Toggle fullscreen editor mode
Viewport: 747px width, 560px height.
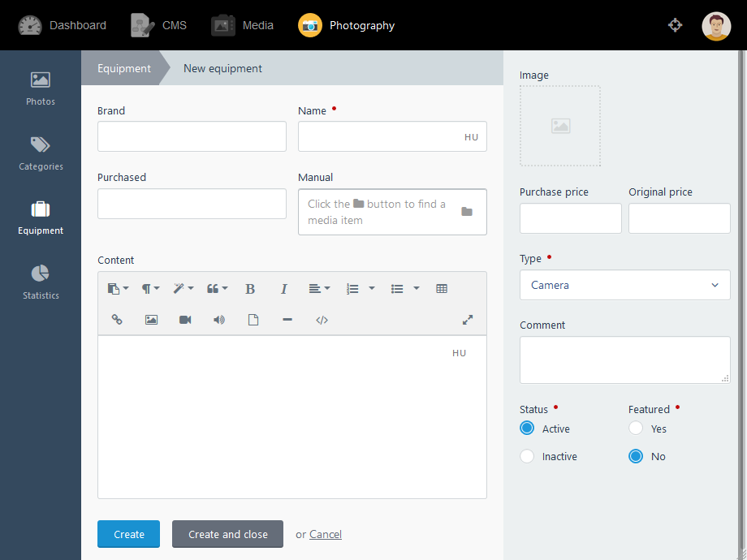click(x=468, y=320)
